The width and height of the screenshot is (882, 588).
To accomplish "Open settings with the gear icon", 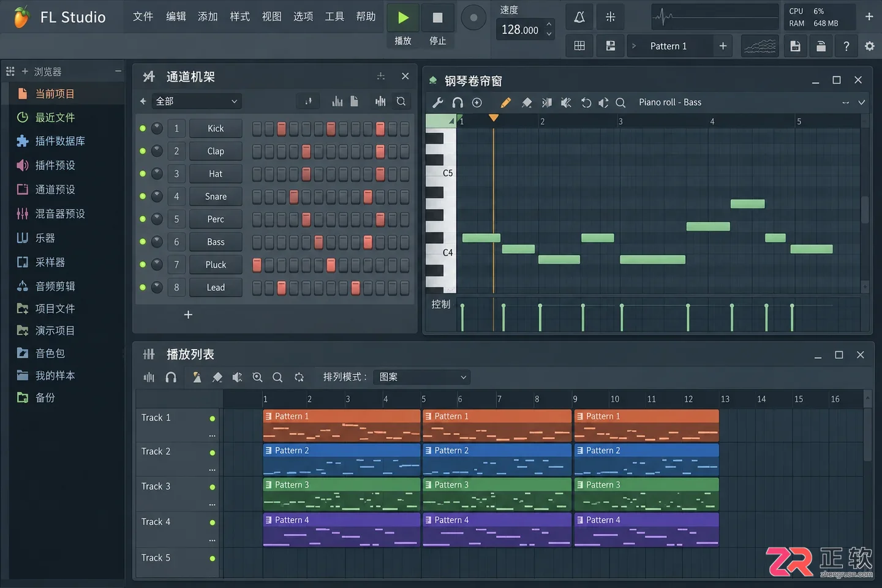I will tap(869, 46).
